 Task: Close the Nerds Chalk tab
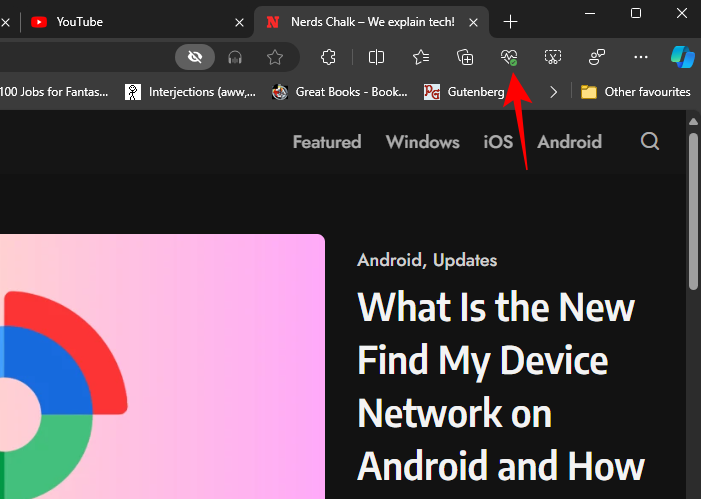click(x=473, y=22)
